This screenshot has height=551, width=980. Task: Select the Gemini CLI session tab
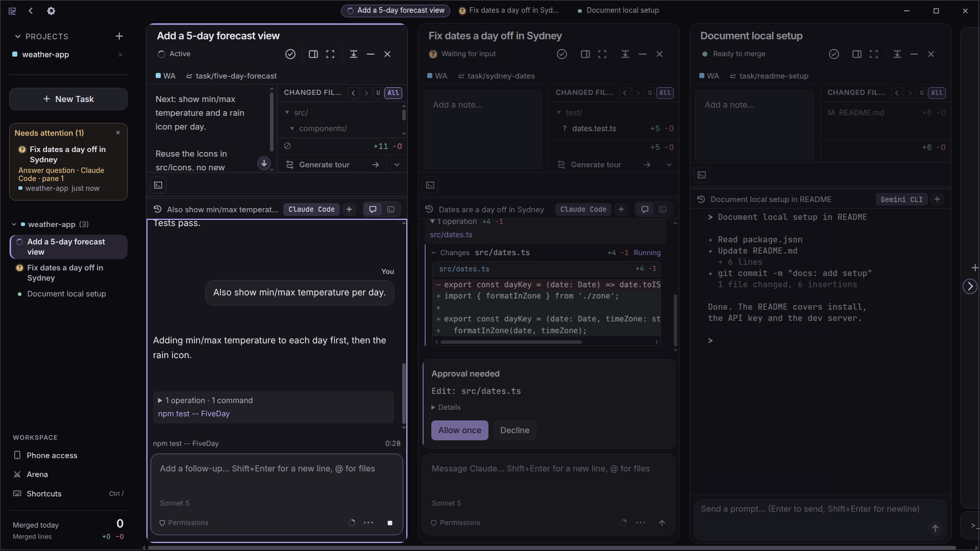[x=901, y=199]
